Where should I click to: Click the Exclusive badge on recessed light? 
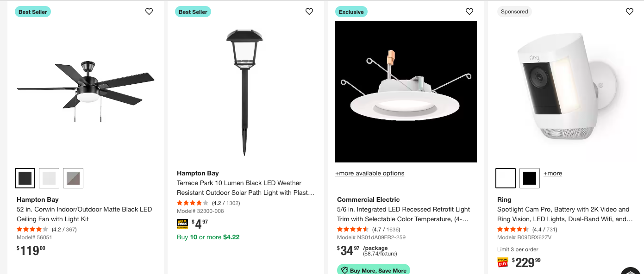pyautogui.click(x=351, y=12)
